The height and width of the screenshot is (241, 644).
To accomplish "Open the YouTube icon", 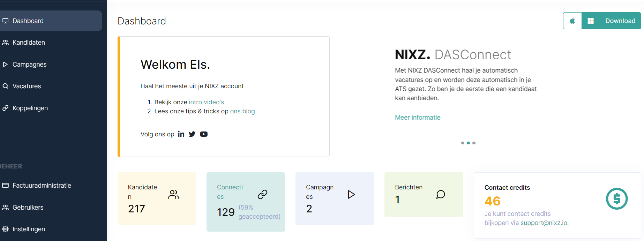I will pos(204,134).
